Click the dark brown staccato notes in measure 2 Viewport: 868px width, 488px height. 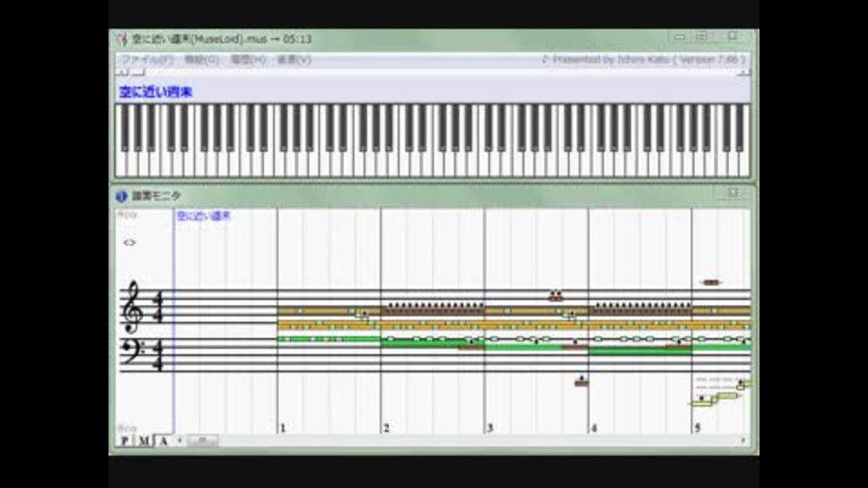pos(432,309)
